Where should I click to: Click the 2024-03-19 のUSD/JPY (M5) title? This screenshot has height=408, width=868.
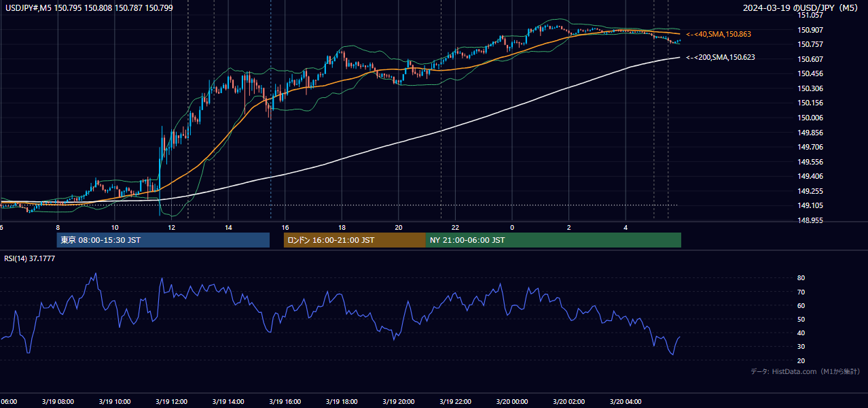[x=801, y=8]
